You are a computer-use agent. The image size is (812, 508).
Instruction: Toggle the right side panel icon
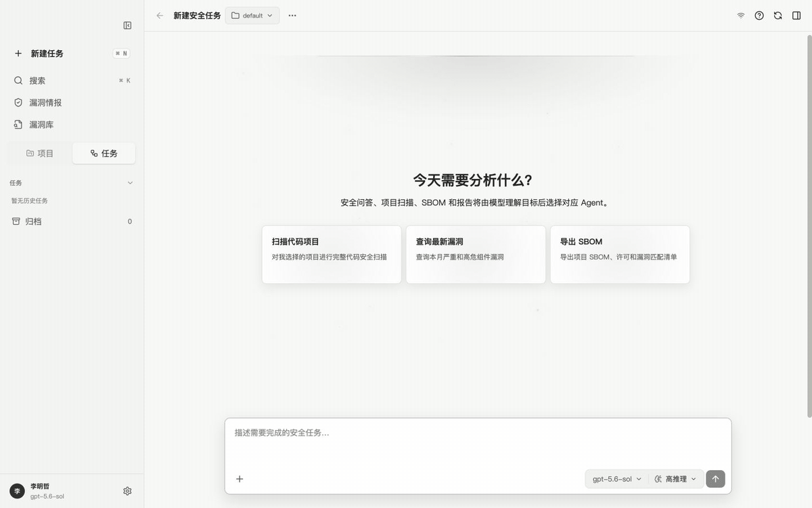click(x=796, y=16)
